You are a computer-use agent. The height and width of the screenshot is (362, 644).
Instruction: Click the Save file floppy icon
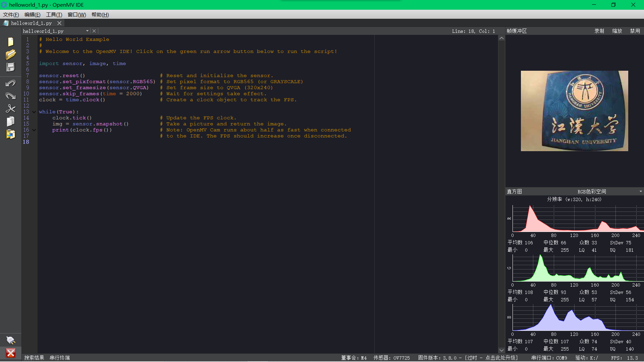10,67
